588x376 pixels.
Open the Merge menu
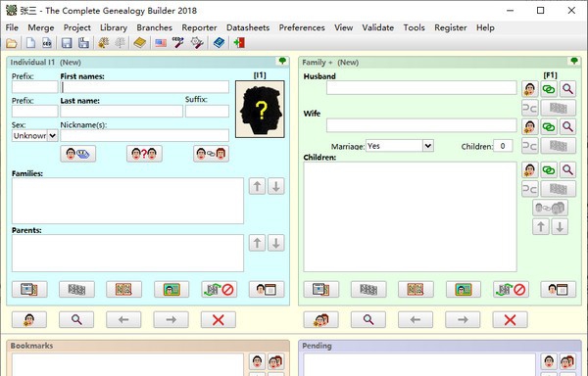pos(41,27)
